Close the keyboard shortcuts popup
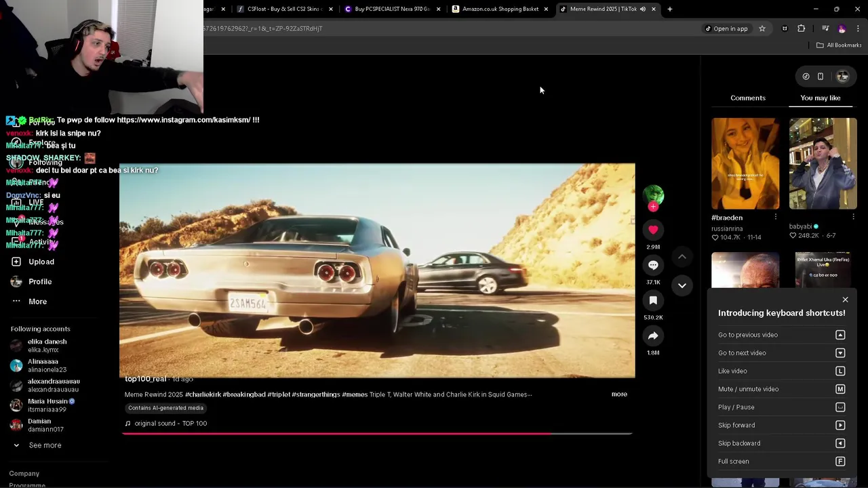The height and width of the screenshot is (488, 868). [845, 300]
